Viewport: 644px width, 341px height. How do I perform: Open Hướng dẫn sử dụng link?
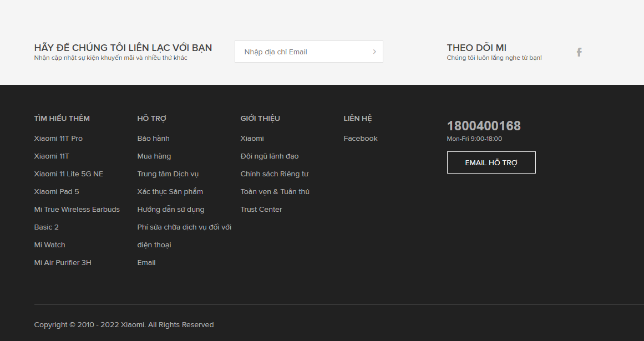point(171,209)
